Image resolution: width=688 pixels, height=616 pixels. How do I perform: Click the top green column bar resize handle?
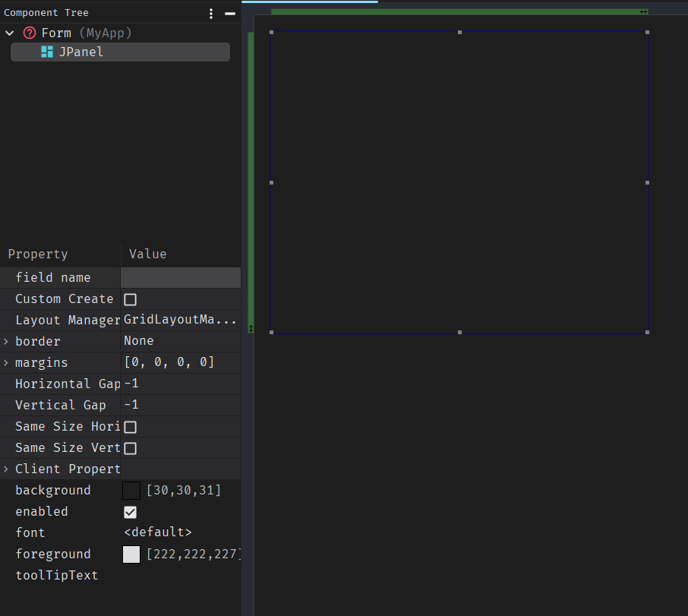click(643, 11)
